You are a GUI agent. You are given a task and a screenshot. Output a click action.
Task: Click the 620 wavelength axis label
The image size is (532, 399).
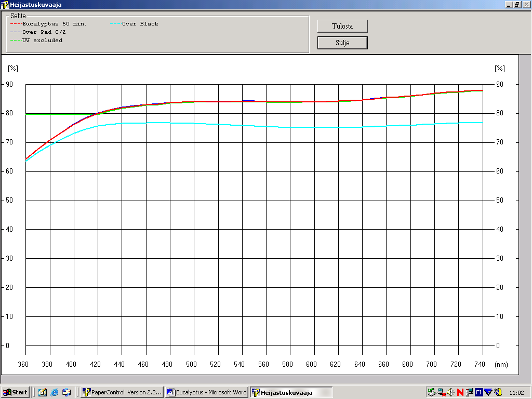pos(335,364)
